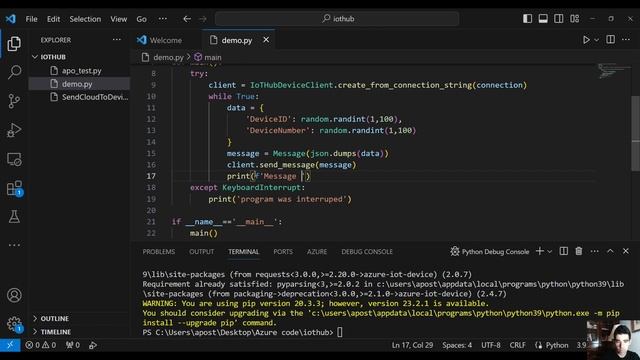
Task: Select language mode Python in status bar
Action: 557,345
